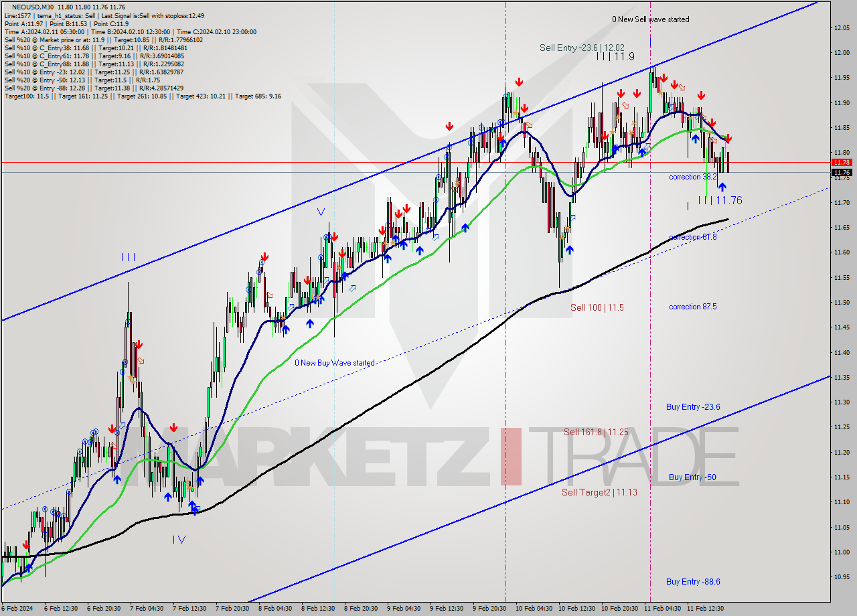This screenshot has width=857, height=616.
Task: Click the '0 New Buy Wave started' label
Action: 335,363
